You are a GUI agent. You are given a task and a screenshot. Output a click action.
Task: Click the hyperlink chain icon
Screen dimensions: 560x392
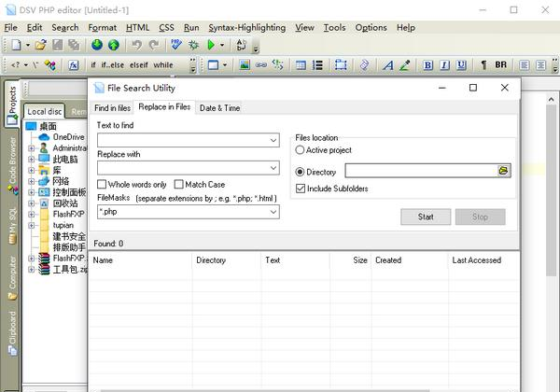tap(261, 65)
